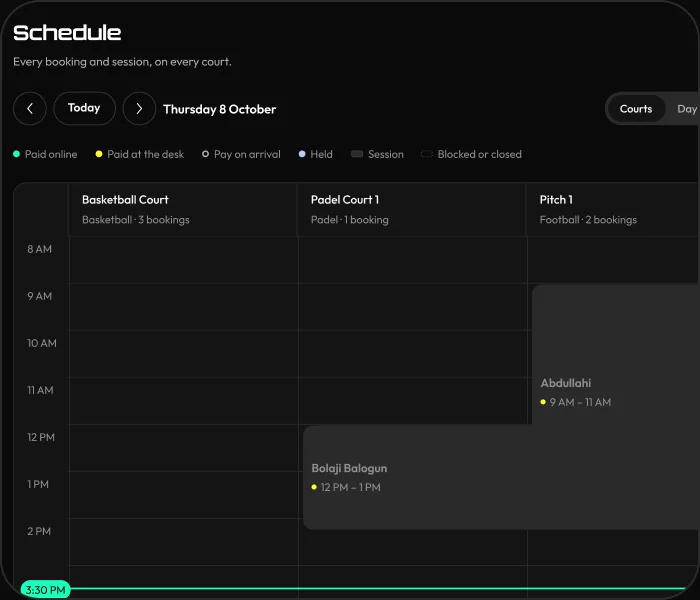Screen dimensions: 700x600
Task: Click the Blocked or closed dashed icon
Action: pyautogui.click(x=427, y=154)
